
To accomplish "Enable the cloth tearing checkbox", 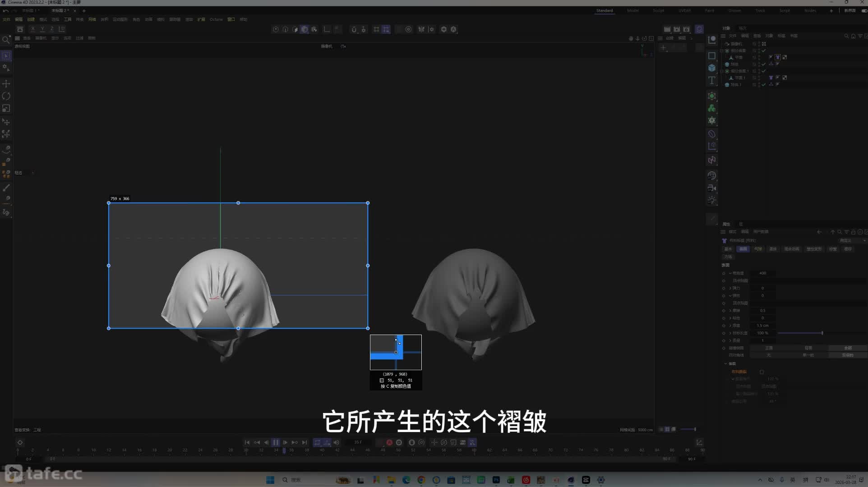I will 762,372.
